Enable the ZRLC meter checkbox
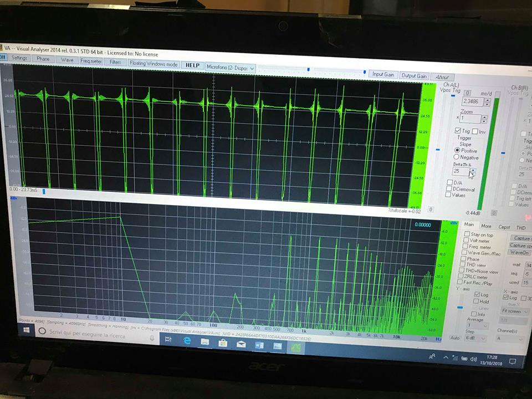Image resolution: width=532 pixels, height=399 pixels. click(461, 276)
